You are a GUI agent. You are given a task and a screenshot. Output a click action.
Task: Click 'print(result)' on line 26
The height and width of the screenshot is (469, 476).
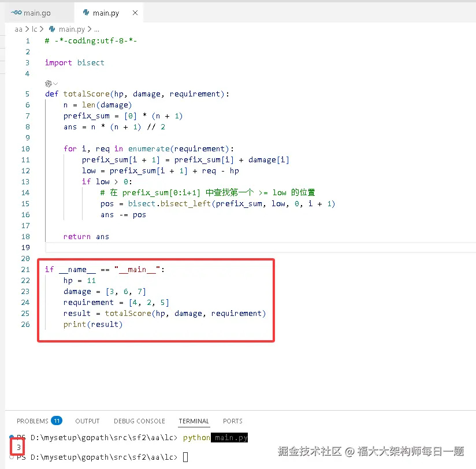[93, 324]
